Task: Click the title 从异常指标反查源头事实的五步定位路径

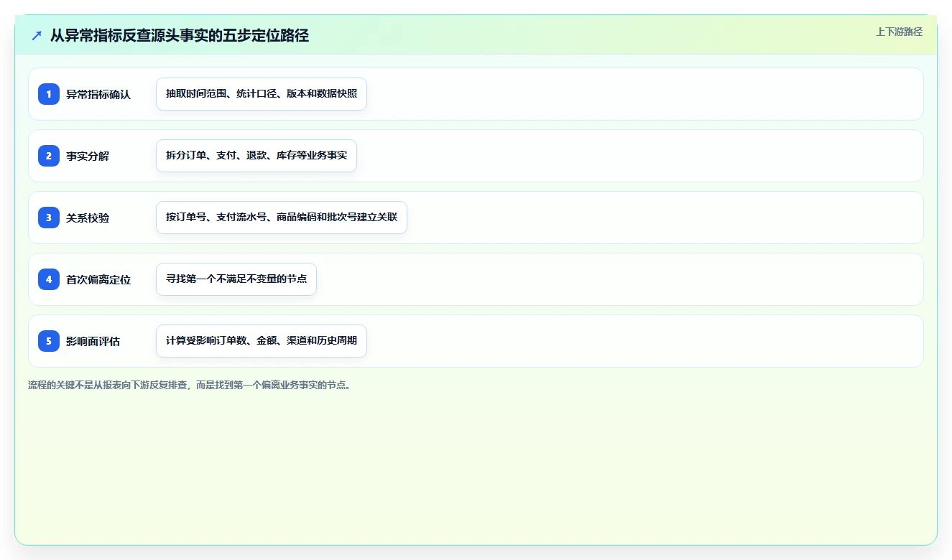Action: point(180,35)
